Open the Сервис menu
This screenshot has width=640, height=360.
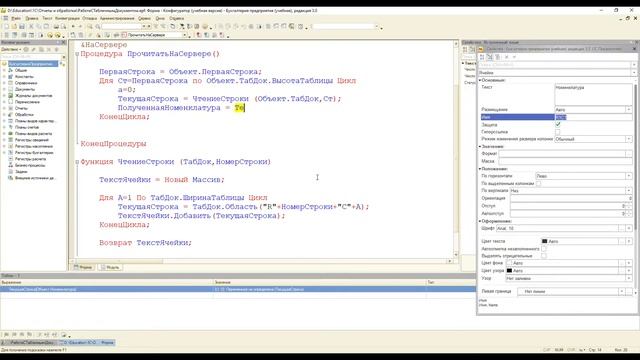144,18
